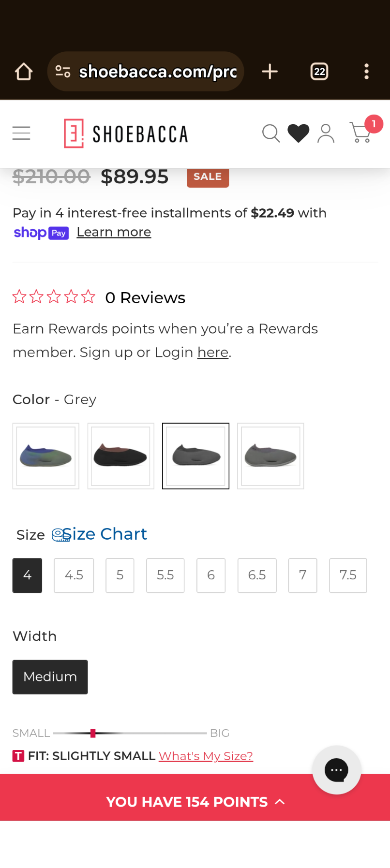Image resolution: width=390 pixels, height=868 pixels.
Task: Select the blue-green shoe color swatch
Action: point(46,456)
